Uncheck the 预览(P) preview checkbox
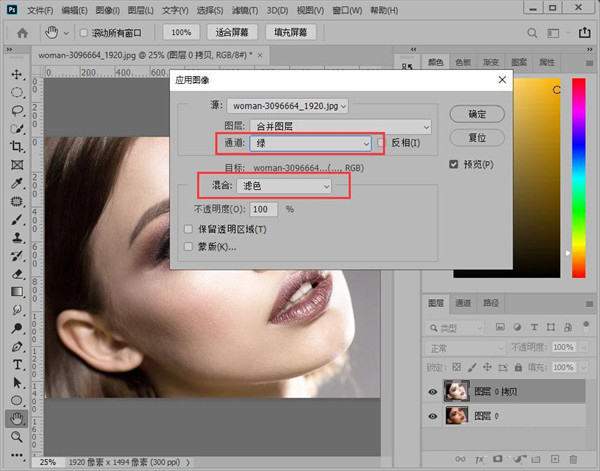The height and width of the screenshot is (471, 600). click(x=454, y=164)
